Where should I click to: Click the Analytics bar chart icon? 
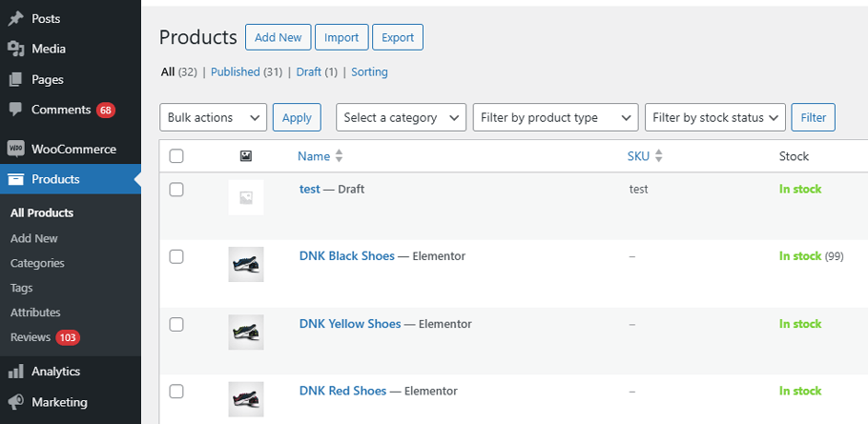15,372
